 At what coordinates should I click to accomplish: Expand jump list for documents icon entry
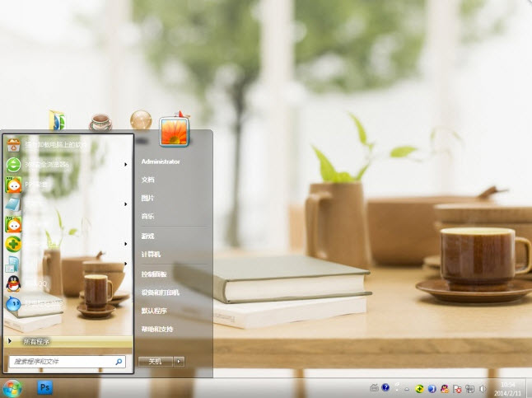tap(125, 264)
